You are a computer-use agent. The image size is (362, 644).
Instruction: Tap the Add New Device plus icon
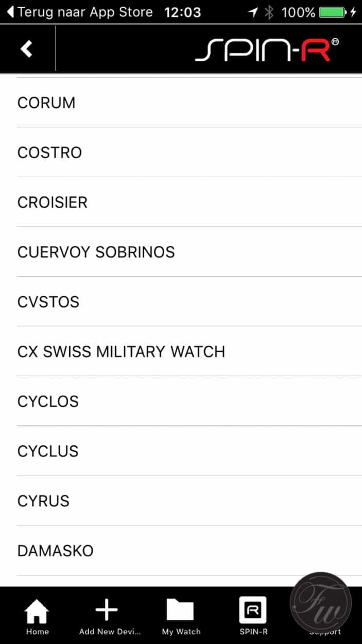107,611
